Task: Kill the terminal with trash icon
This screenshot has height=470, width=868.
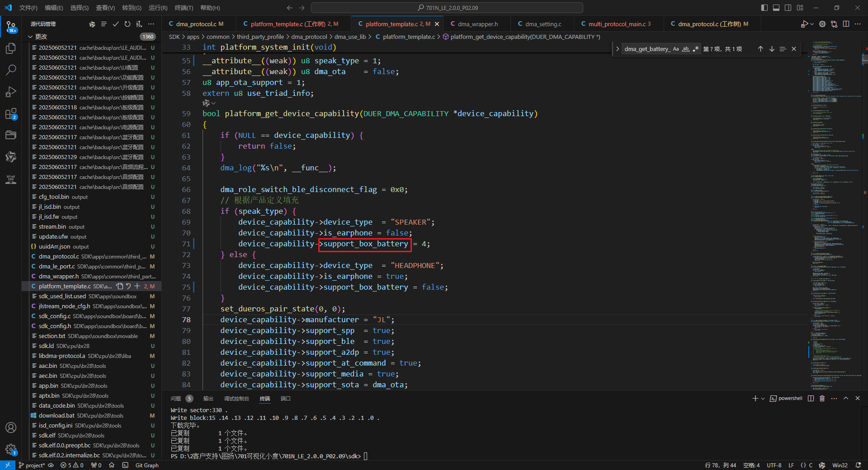Action: (822, 398)
